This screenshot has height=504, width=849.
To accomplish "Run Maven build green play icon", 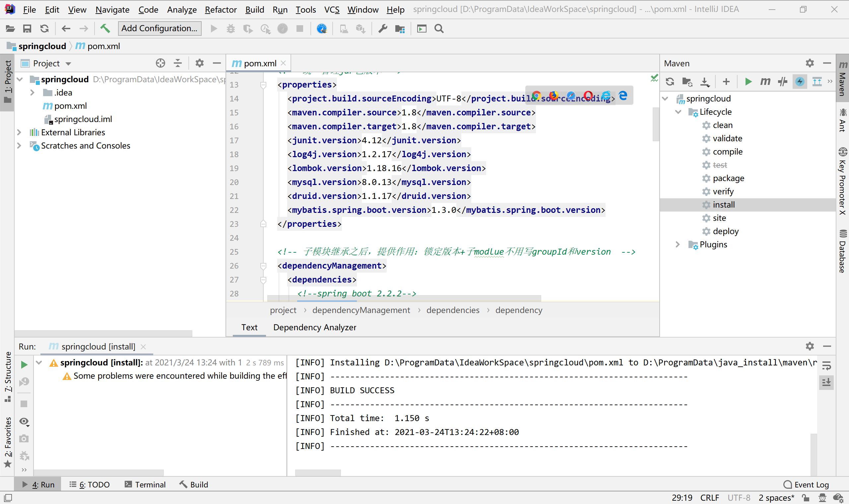I will point(748,82).
